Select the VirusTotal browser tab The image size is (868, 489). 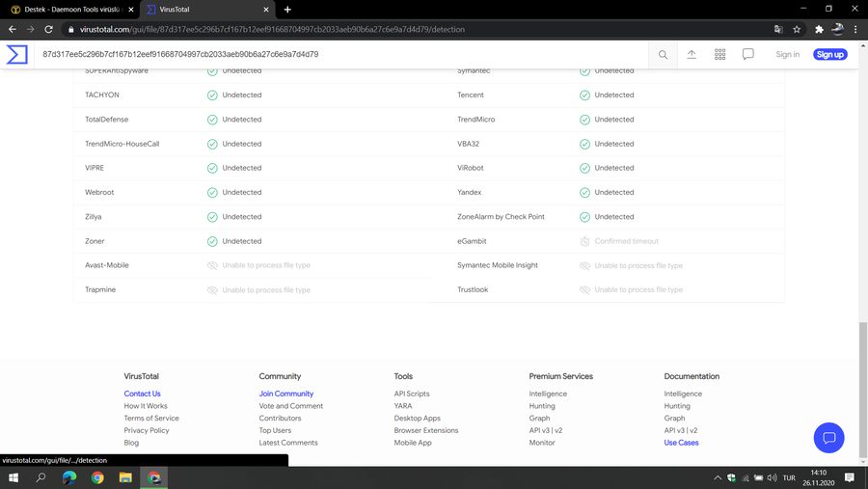pos(206,10)
